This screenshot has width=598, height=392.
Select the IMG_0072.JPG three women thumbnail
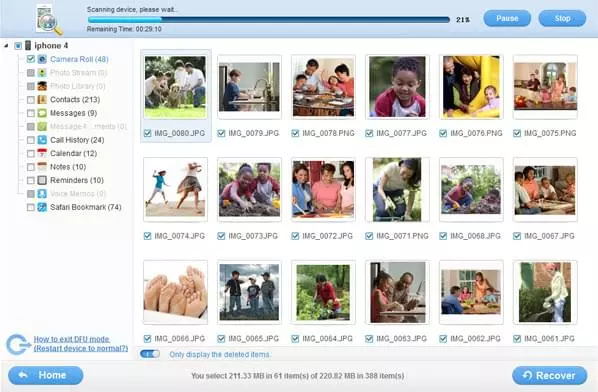pos(323,190)
